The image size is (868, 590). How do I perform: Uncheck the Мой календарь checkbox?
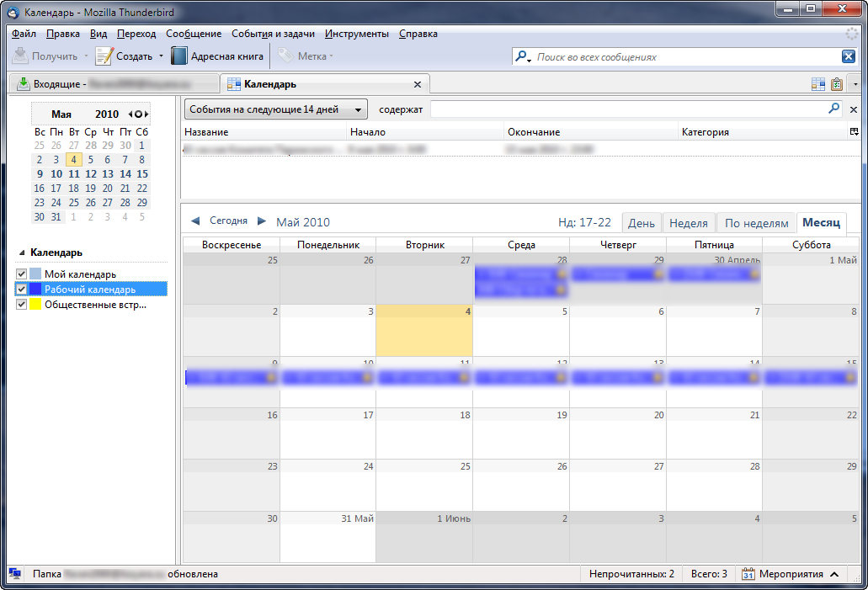coord(22,274)
